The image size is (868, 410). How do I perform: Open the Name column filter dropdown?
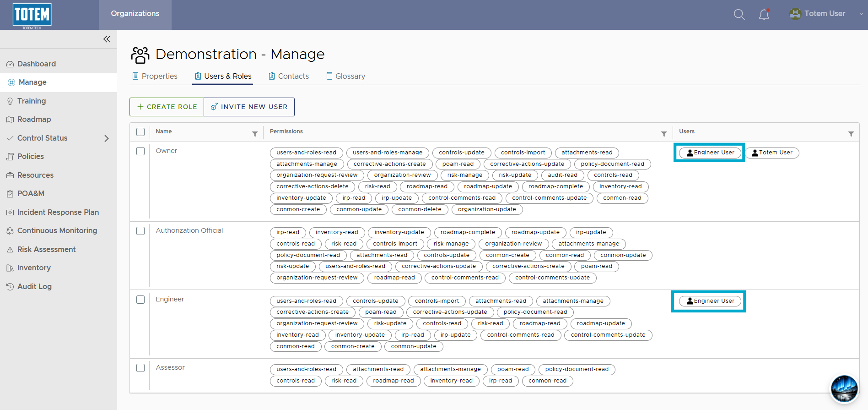255,134
